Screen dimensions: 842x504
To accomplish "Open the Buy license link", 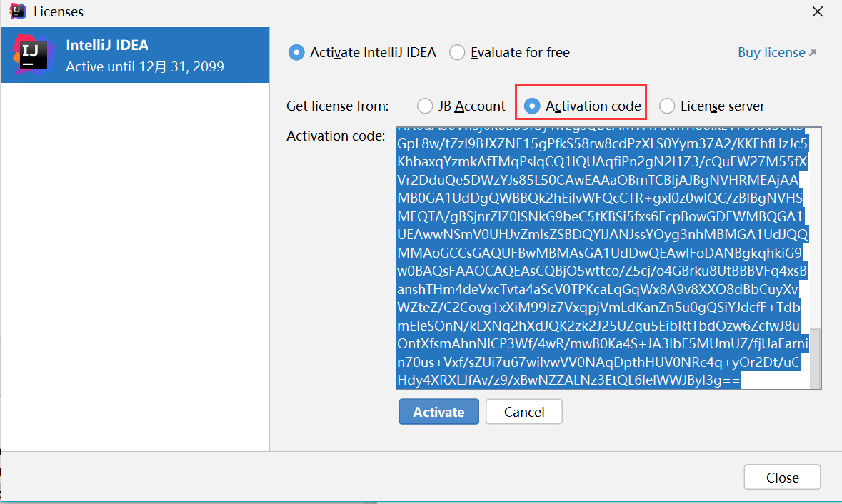I will coord(771,53).
